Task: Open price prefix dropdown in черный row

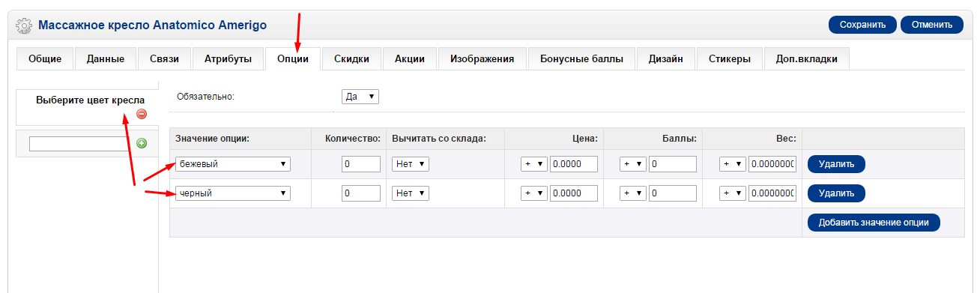Action: pyautogui.click(x=534, y=193)
